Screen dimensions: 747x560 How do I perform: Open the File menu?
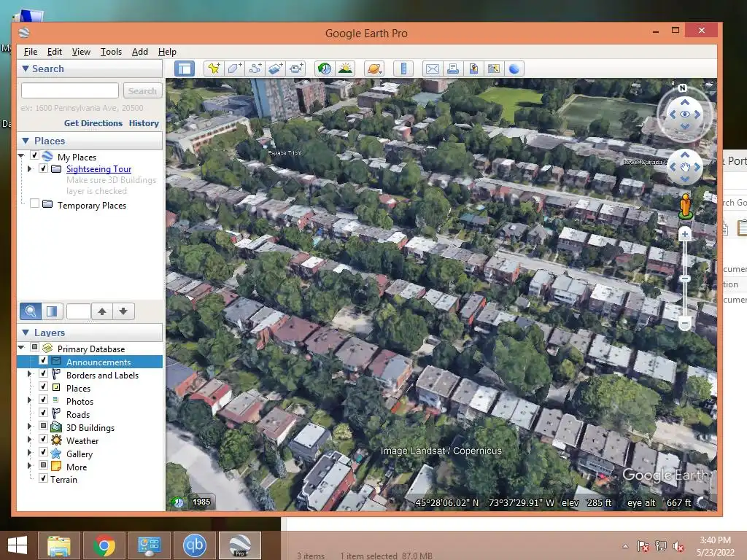(x=31, y=52)
